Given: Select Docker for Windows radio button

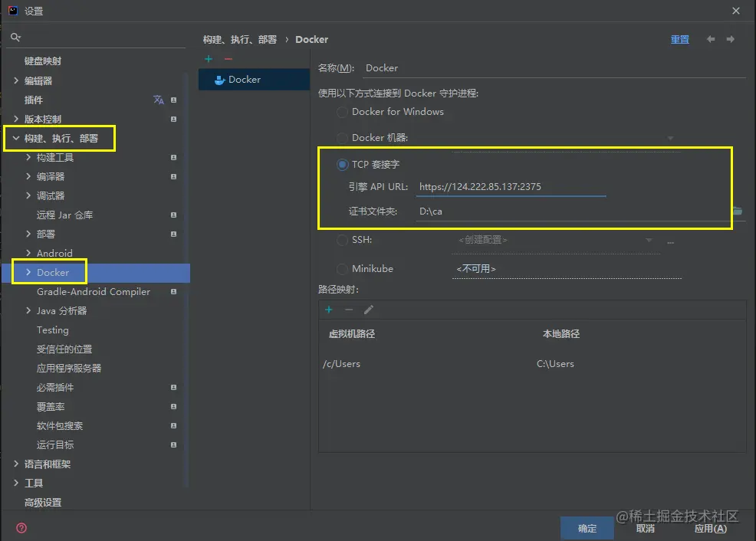Looking at the screenshot, I should coord(342,112).
